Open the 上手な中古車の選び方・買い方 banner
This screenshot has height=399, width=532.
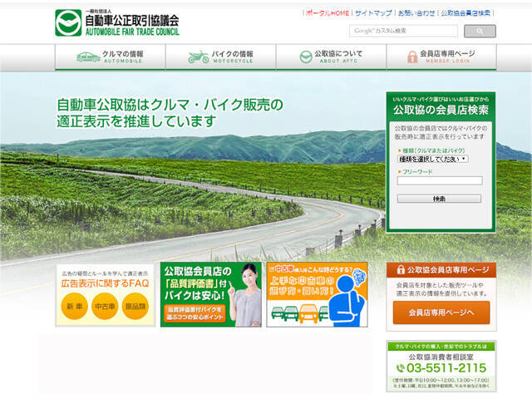[x=317, y=294]
